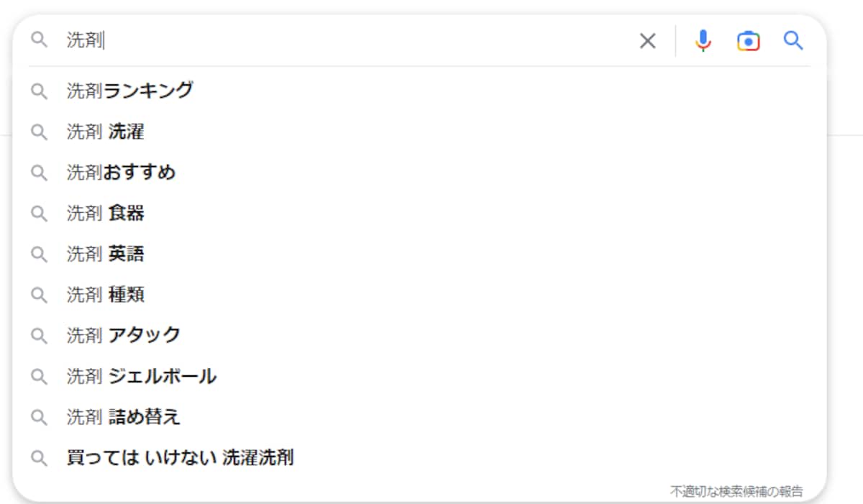Start voice search with microphone icon
The height and width of the screenshot is (504, 863).
coord(703,41)
